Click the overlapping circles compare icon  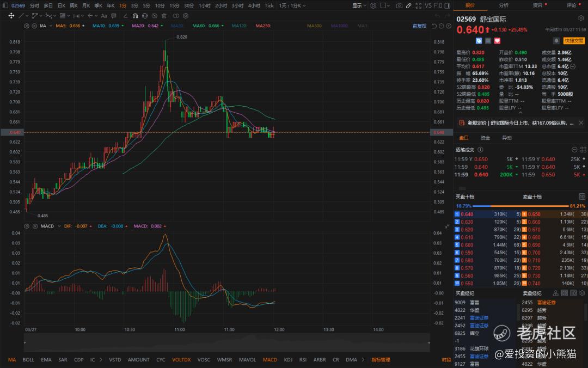pyautogui.click(x=176, y=16)
